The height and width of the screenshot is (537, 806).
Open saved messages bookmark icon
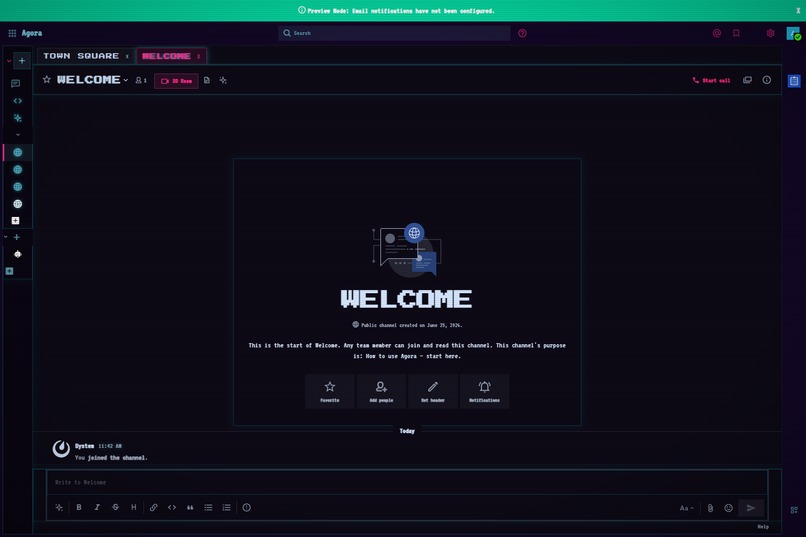coord(736,33)
